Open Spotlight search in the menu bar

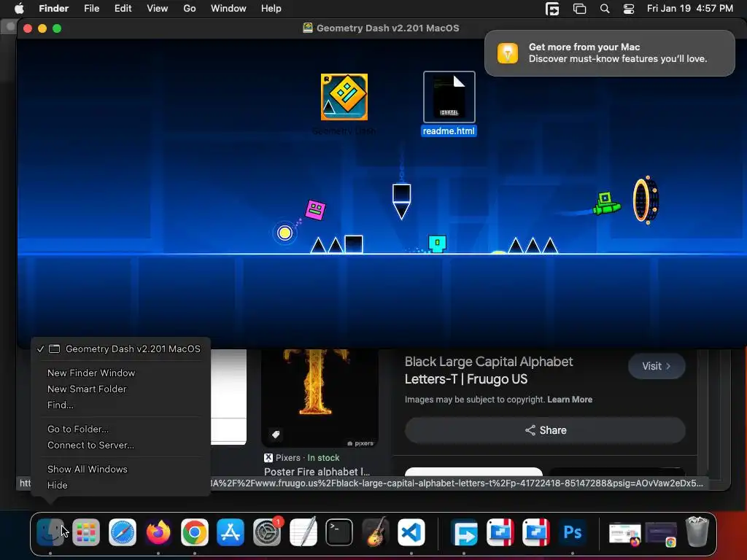(x=605, y=9)
